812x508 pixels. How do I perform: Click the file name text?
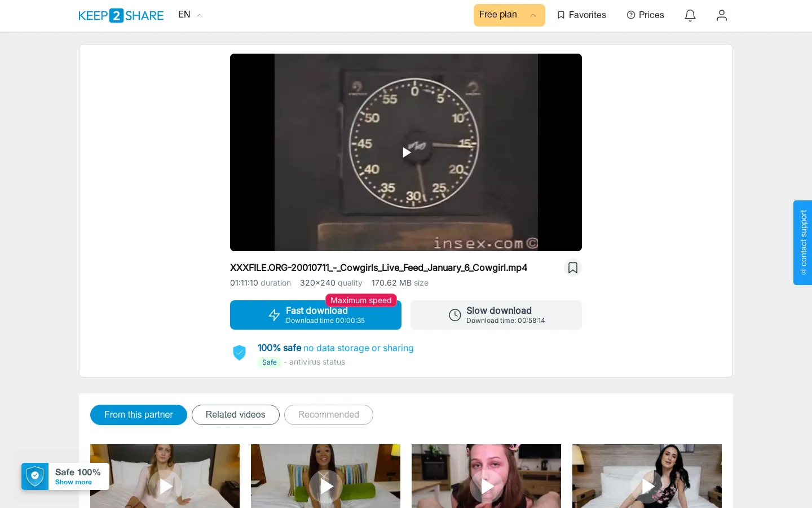click(378, 268)
